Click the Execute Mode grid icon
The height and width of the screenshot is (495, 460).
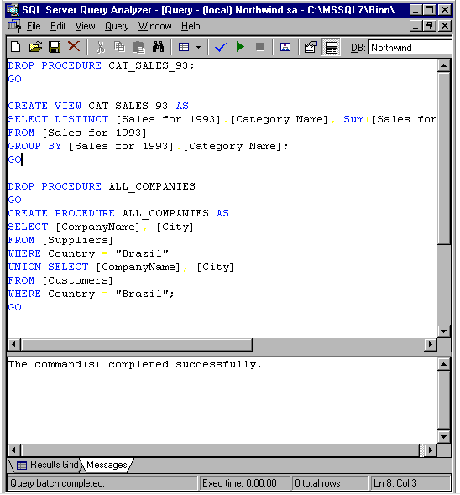pos(184,47)
